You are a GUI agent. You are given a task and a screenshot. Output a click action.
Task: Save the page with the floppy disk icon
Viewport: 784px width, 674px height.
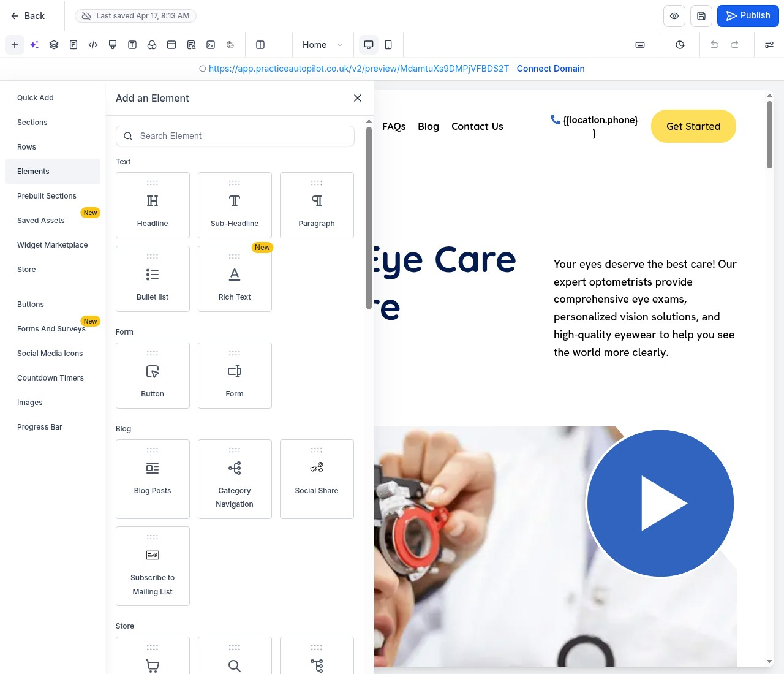pos(701,16)
